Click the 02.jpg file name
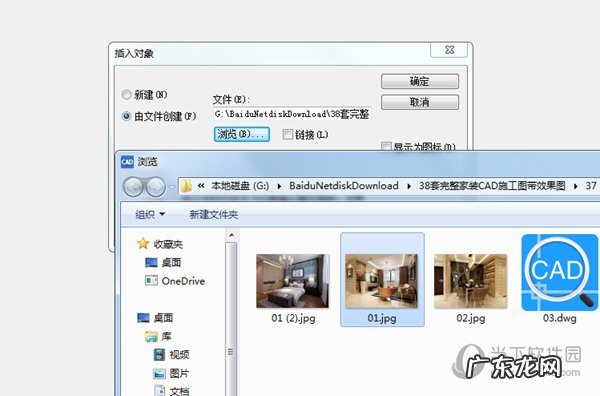The height and width of the screenshot is (396, 600). (x=470, y=318)
